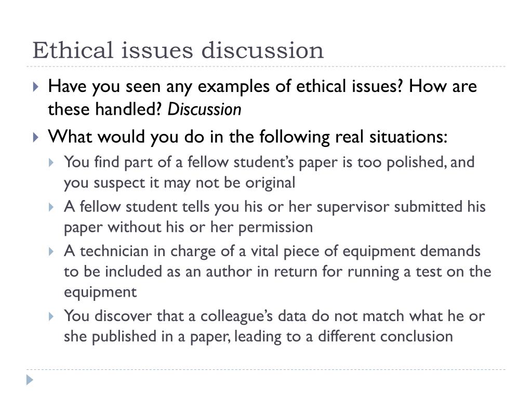Screen dimensions: 532x399
Task: Click the line 'paper without his or her permission'
Action: [188, 228]
